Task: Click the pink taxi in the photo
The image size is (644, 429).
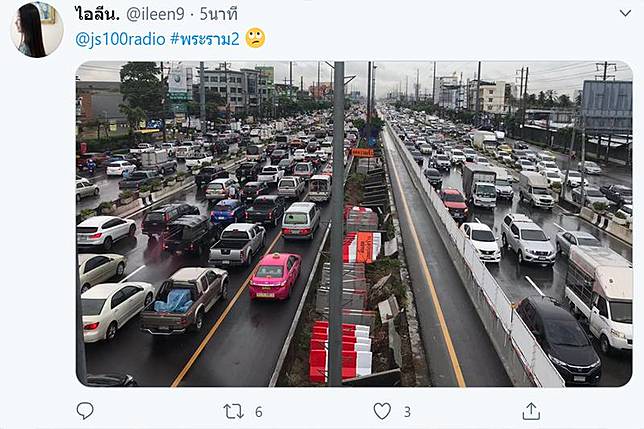Action: (275, 276)
